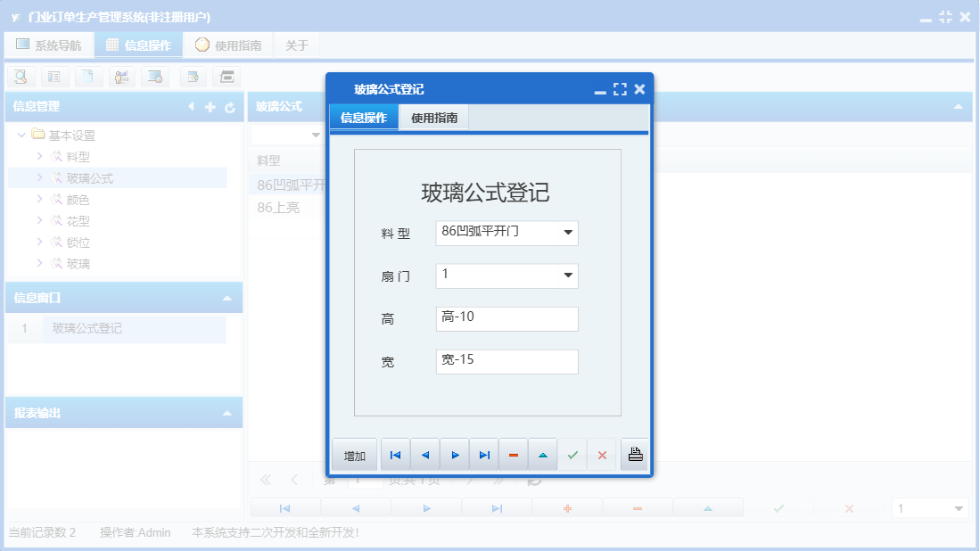Select the monitor-shaped toolbar icon
The width and height of the screenshot is (980, 551).
(155, 77)
